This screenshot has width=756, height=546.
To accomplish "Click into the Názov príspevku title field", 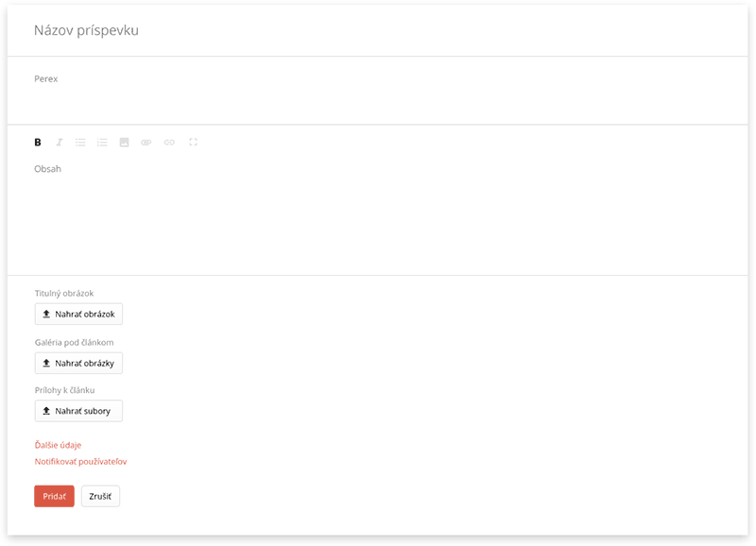I will (377, 30).
